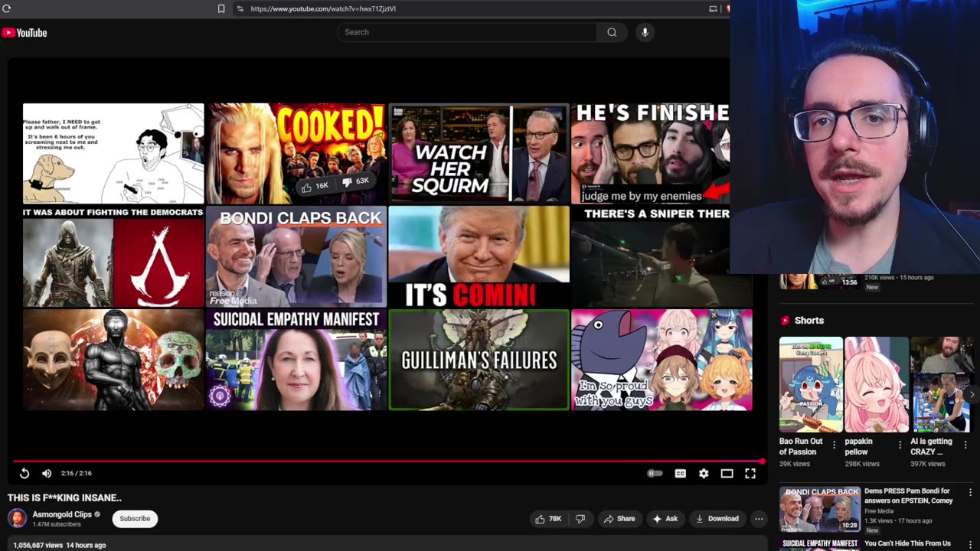This screenshot has width=980, height=551.
Task: Go to the YouTube home logo
Action: pos(24,32)
